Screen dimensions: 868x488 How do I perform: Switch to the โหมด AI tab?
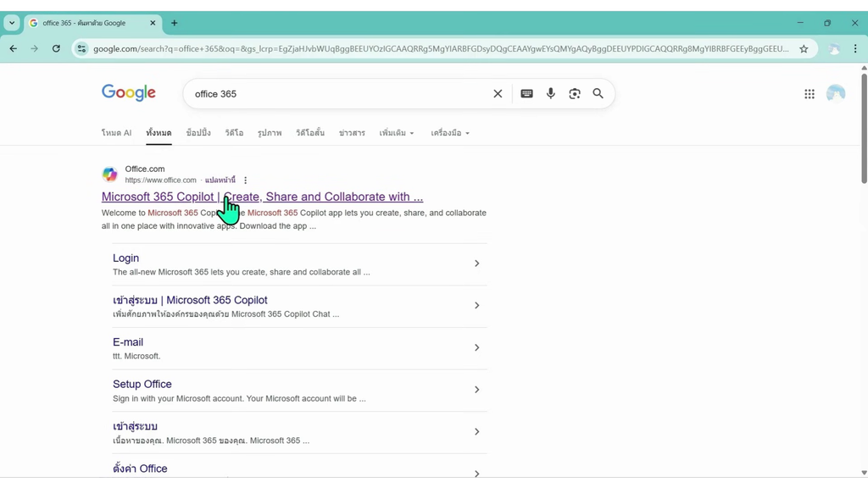[116, 133]
